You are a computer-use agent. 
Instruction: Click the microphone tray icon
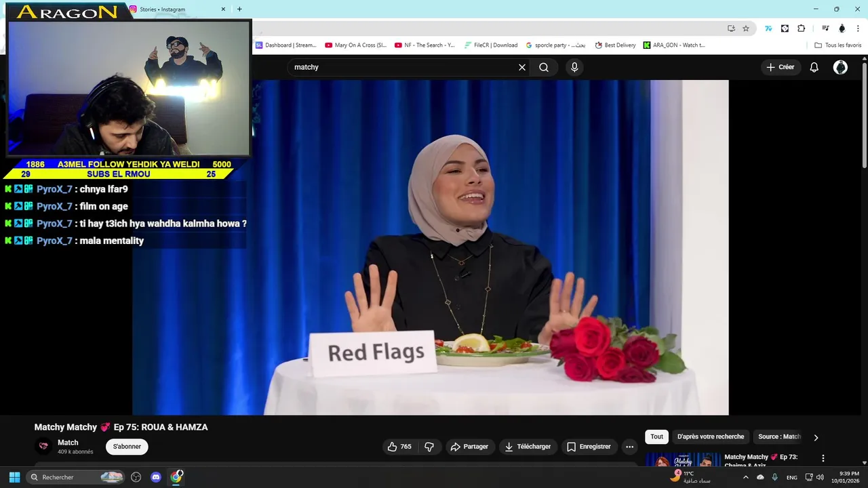(775, 477)
